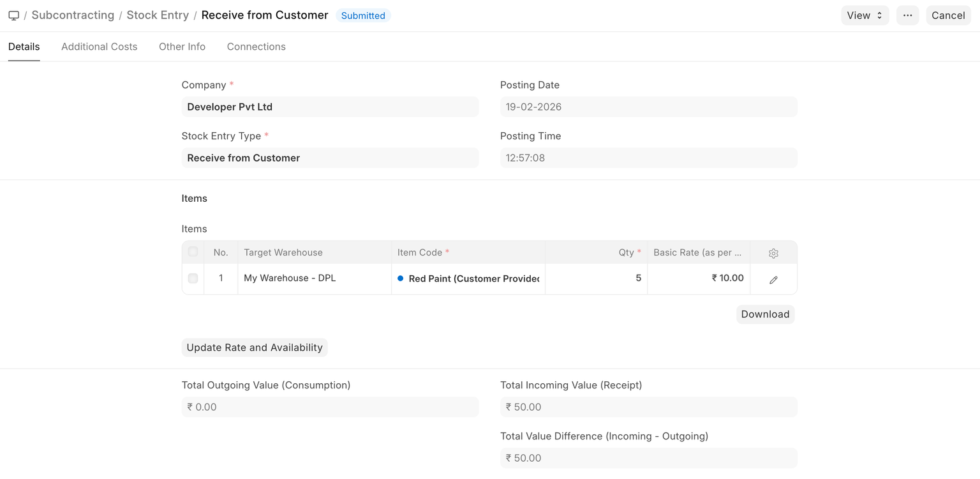The height and width of the screenshot is (479, 980).
Task: Check the row 1 item checkbox
Action: pyautogui.click(x=193, y=278)
